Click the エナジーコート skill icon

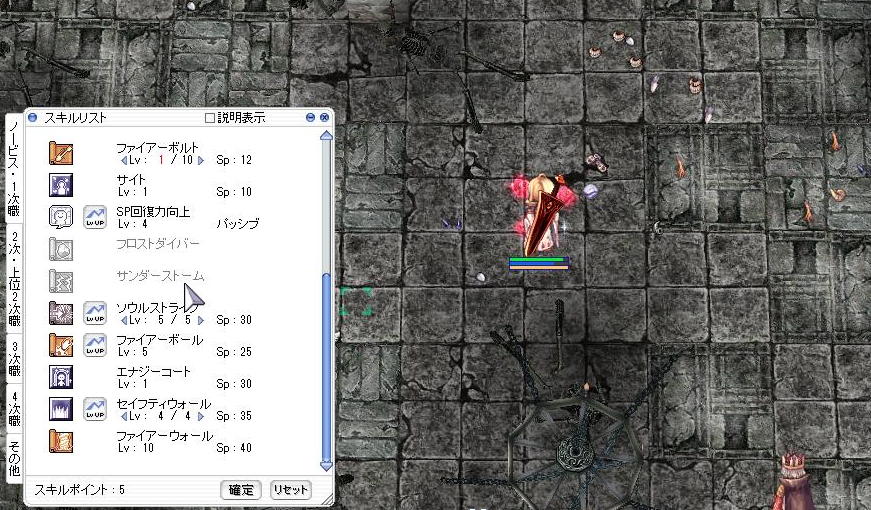pyautogui.click(x=61, y=377)
